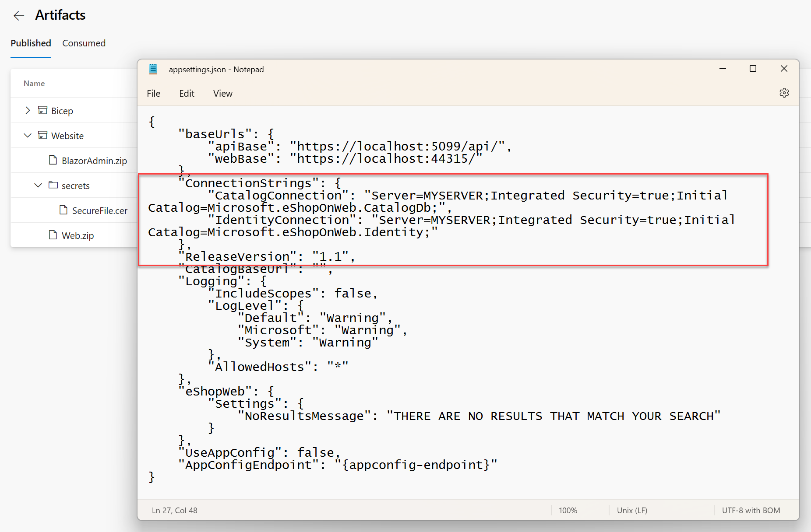Select Web.zip file
Image resolution: width=811 pixels, height=532 pixels.
click(x=78, y=235)
